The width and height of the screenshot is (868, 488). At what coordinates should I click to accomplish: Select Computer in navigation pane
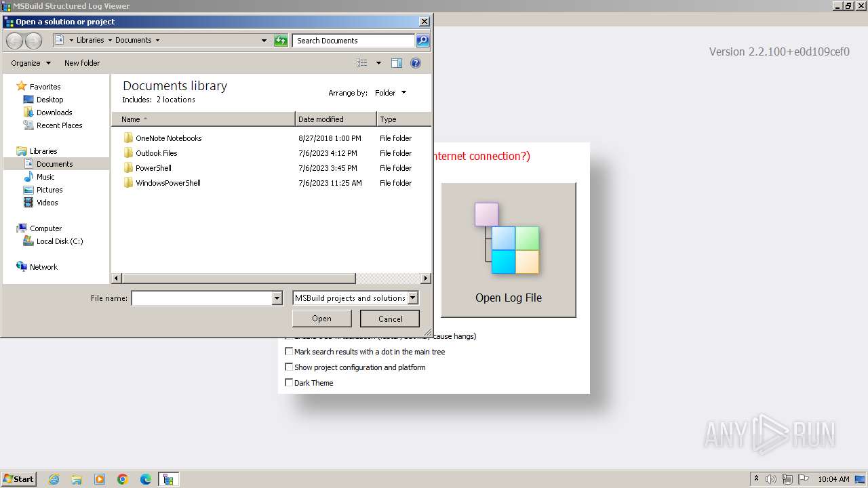tap(45, 228)
